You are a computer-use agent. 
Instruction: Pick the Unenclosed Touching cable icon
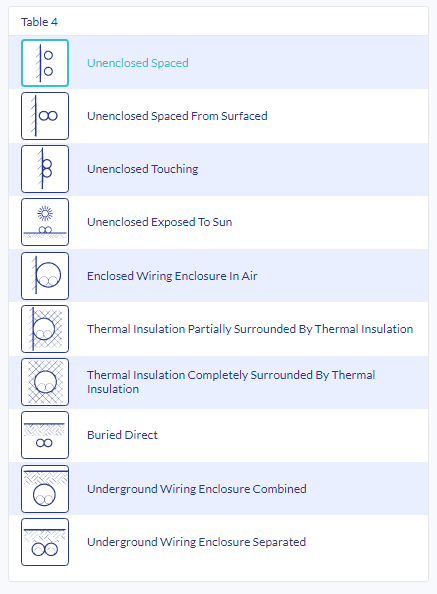pos(45,169)
